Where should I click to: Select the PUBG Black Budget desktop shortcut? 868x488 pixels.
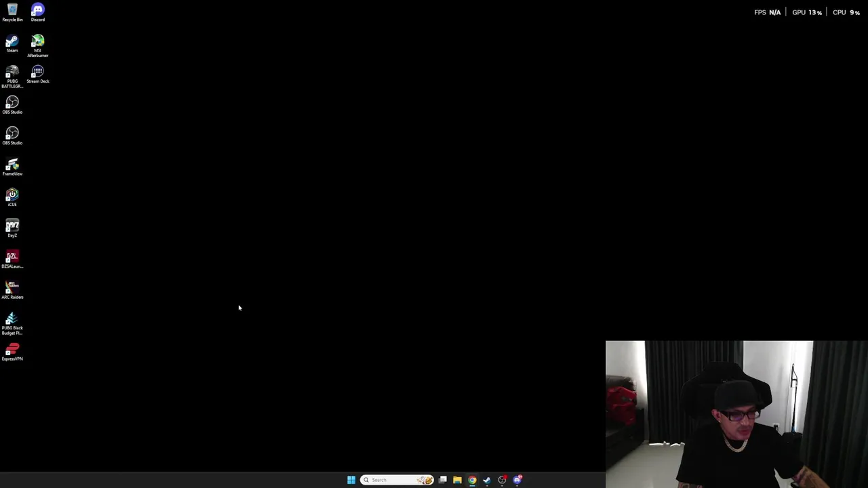[12, 323]
